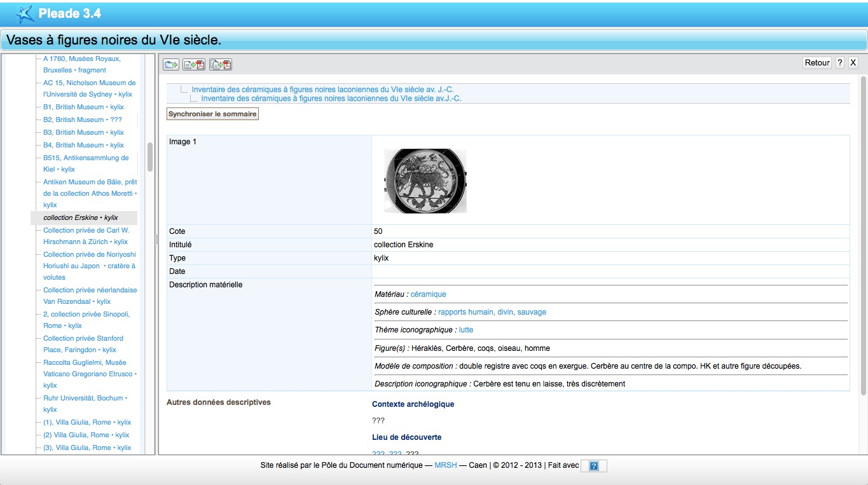
Task: Select (2), Villa Giulia, Rome kylix
Action: click(86, 435)
